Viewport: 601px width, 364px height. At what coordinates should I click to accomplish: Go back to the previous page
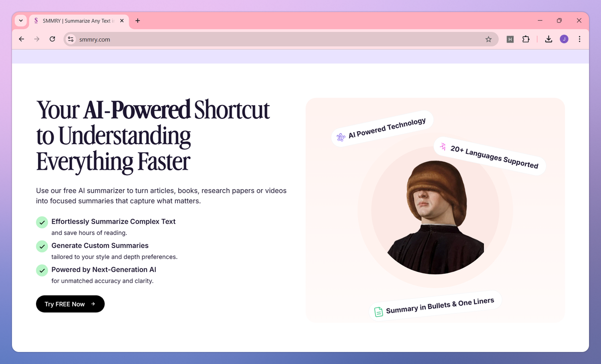tap(21, 39)
